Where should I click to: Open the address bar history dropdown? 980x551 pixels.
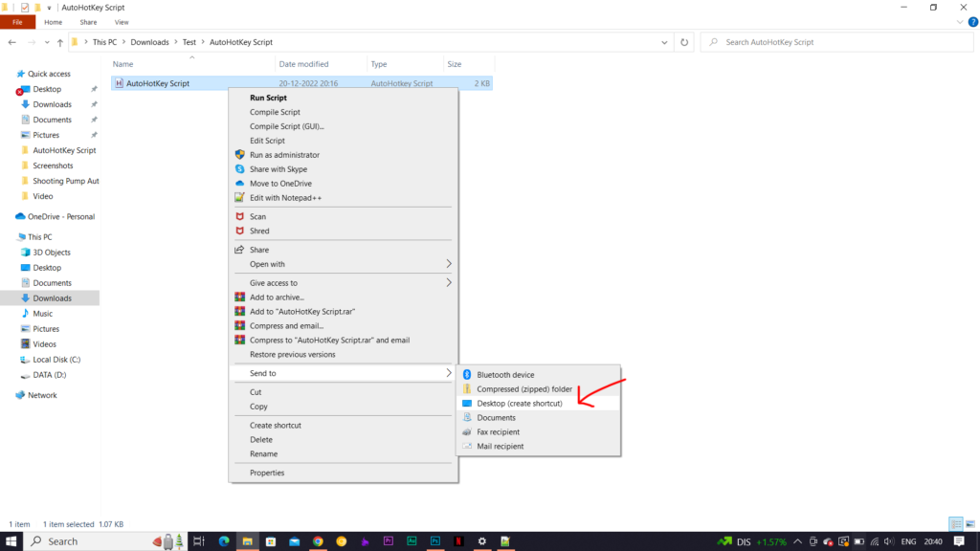click(664, 42)
